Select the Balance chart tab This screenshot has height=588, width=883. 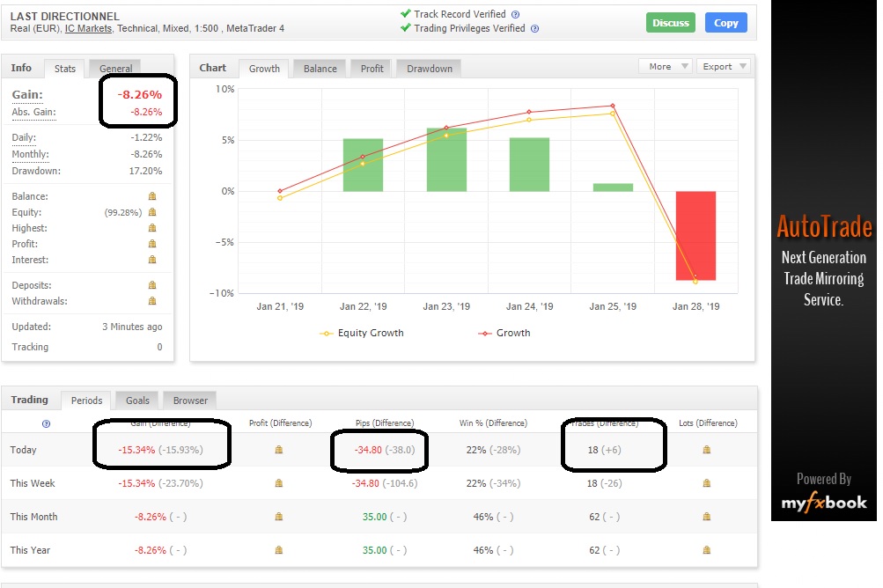click(x=320, y=68)
